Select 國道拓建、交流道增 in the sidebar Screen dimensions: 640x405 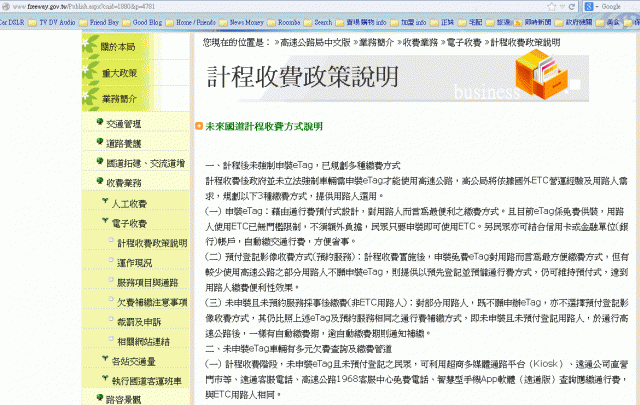pos(146,163)
